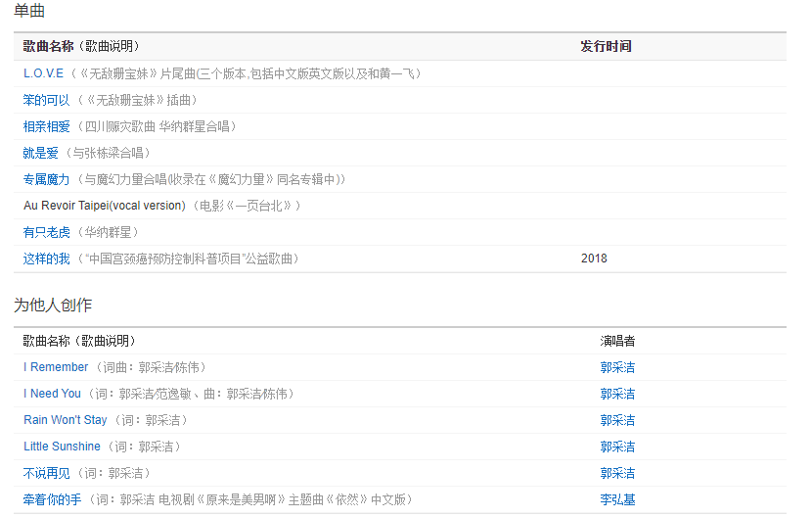Screen dimensions: 812x518
Task: Click the 笨的可以 song link
Action: [x=46, y=100]
